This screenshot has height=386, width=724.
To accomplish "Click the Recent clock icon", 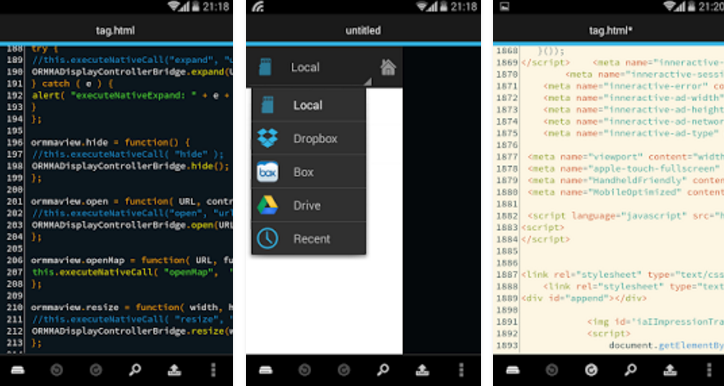I will pos(267,239).
